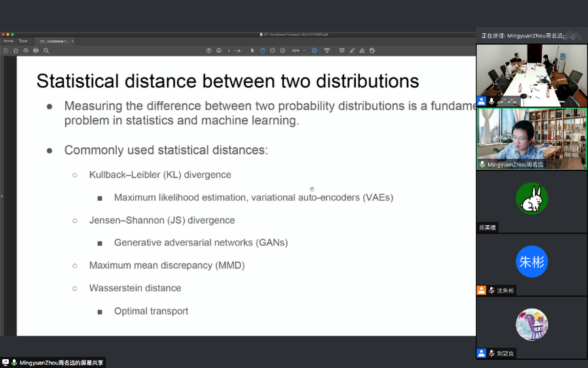Screen dimensions: 588x368
Task: Click the green mic icon in screen-share status bar
Action: [14, 363]
